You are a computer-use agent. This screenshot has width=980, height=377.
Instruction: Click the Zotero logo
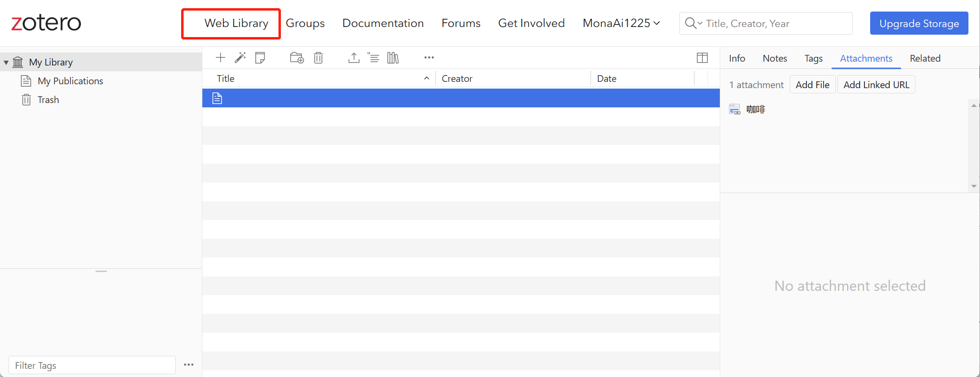coord(46,23)
